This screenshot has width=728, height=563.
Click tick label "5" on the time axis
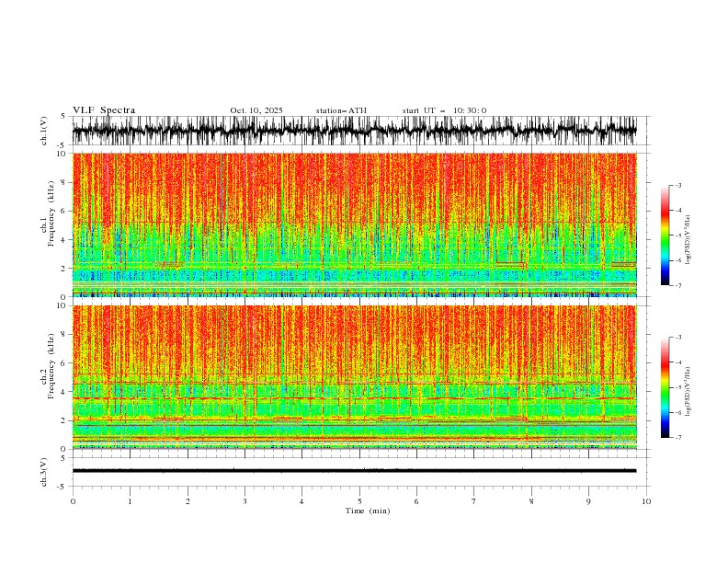[x=359, y=501]
